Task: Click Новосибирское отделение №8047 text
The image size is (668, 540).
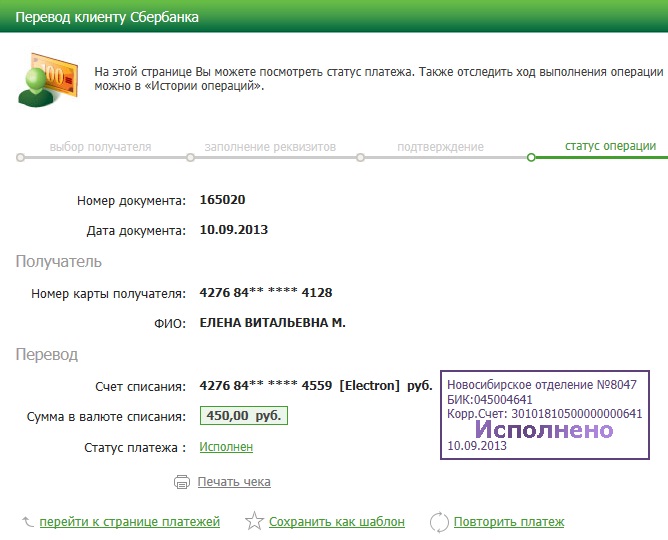Action: pos(542,385)
